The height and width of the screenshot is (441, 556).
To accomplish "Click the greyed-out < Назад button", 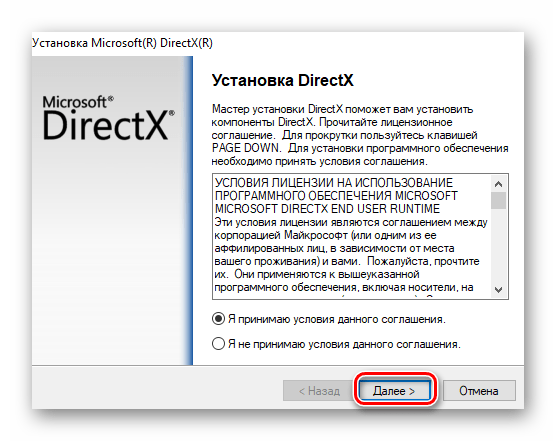I will [319, 391].
